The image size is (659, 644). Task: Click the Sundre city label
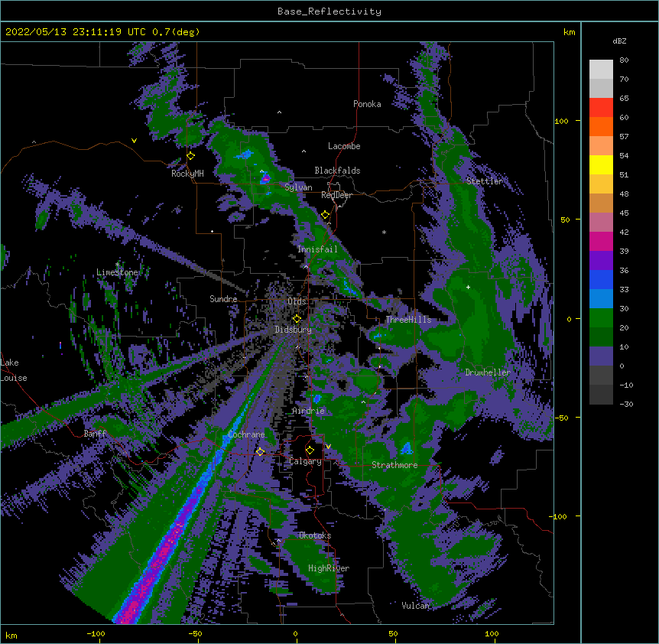223,299
